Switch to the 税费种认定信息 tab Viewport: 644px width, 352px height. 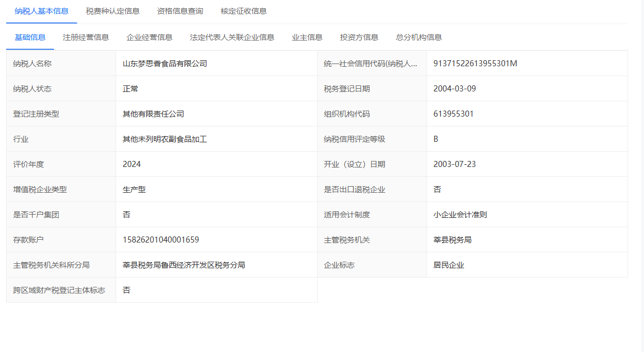pos(113,11)
